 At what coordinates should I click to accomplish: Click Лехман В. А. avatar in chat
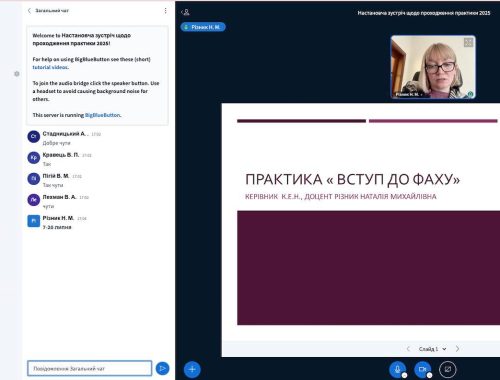(x=34, y=200)
